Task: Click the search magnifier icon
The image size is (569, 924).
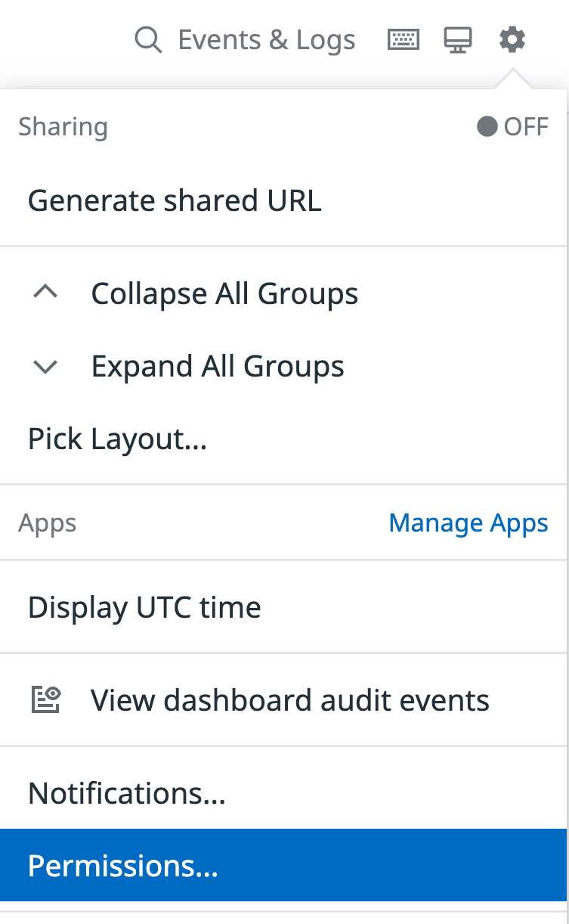Action: [x=148, y=40]
